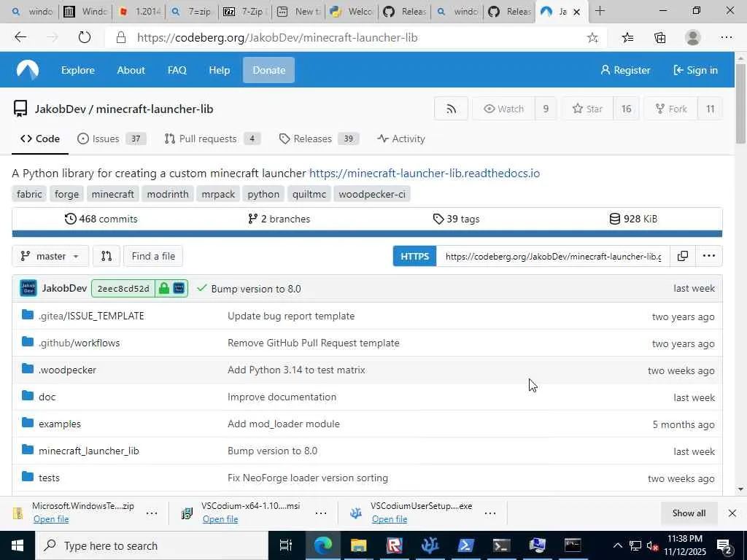This screenshot has height=560, width=747.
Task: Open the Pull requests tab
Action: [212, 139]
